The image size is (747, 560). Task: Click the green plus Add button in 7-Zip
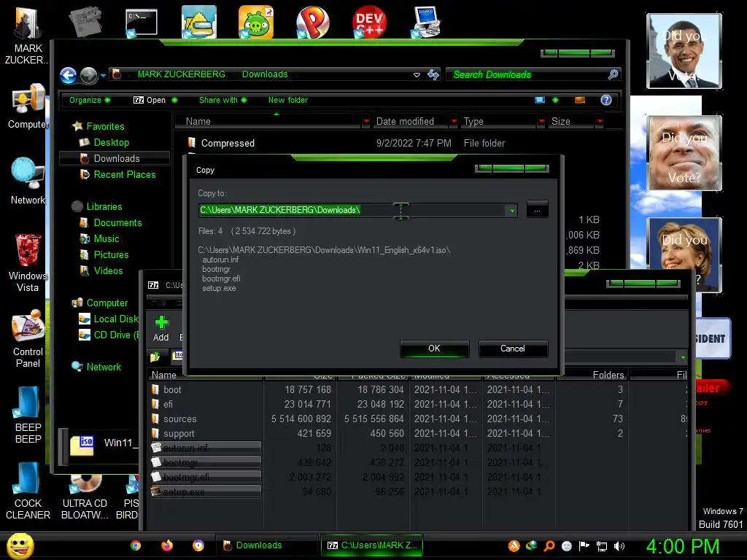tap(161, 329)
